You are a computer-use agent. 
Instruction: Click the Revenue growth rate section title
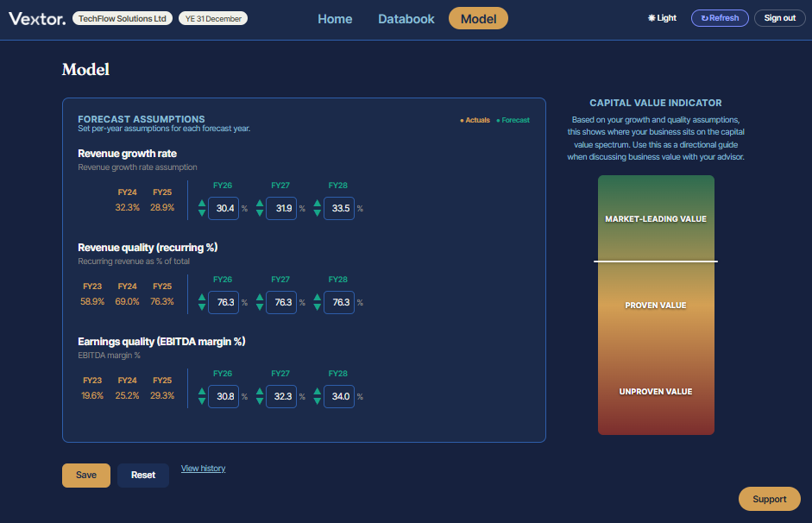point(128,154)
